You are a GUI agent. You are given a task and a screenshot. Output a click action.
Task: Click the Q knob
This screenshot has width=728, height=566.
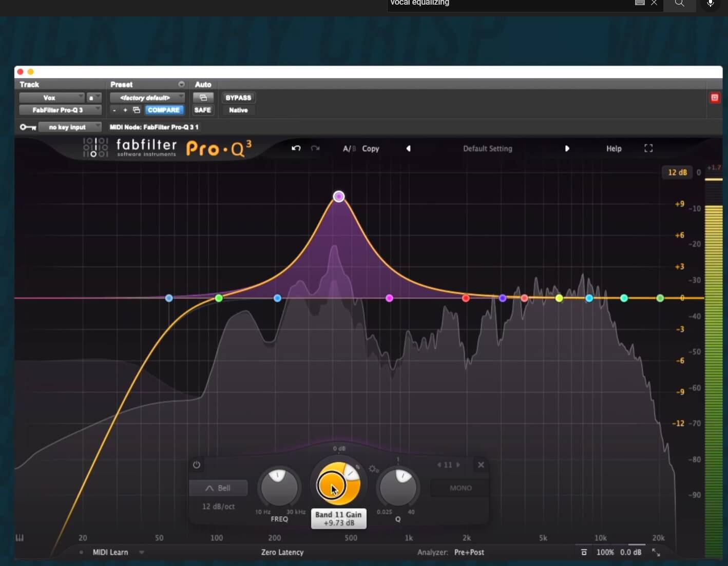[398, 487]
